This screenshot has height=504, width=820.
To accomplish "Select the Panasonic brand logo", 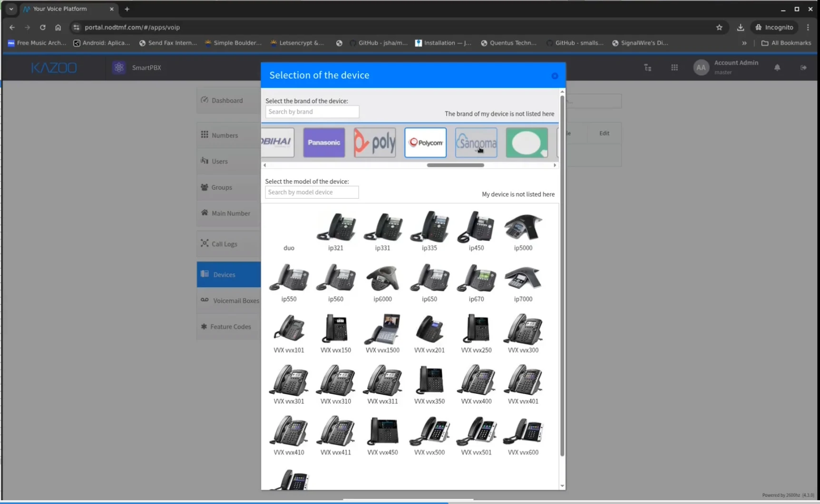I will click(324, 143).
